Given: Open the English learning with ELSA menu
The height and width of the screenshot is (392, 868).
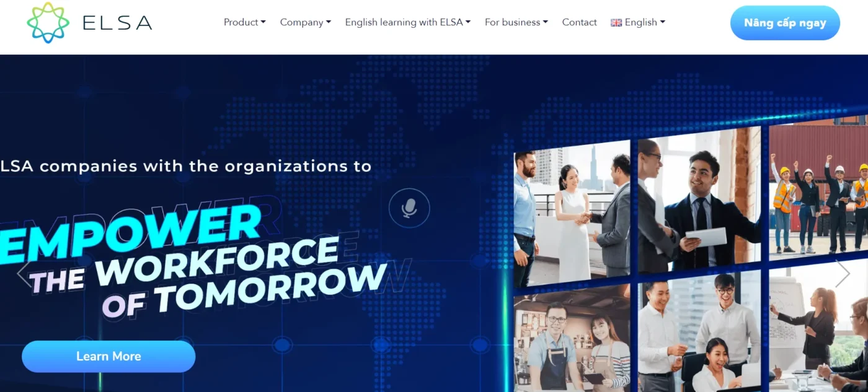Looking at the screenshot, I should (x=403, y=22).
